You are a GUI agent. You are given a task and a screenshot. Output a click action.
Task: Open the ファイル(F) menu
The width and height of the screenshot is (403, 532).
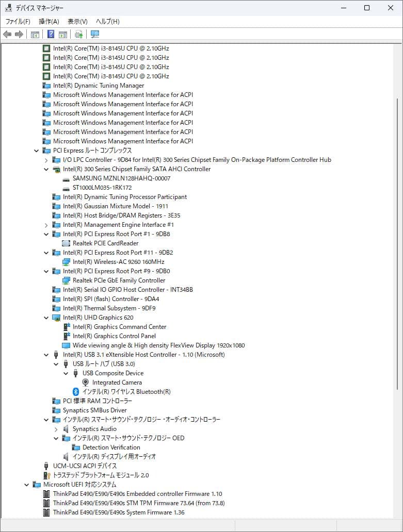(18, 21)
